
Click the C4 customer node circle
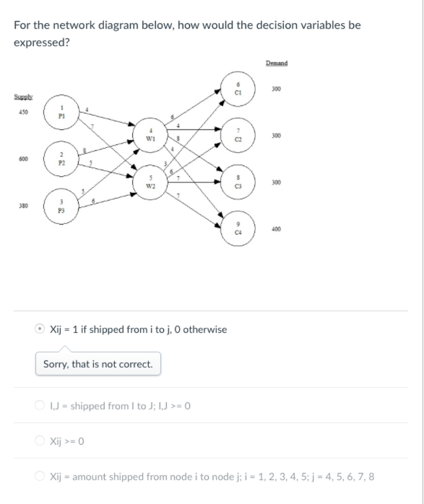point(238,228)
